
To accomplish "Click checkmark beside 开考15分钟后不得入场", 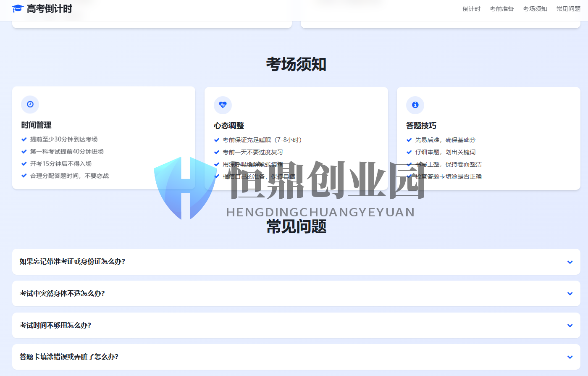I will tap(24, 164).
